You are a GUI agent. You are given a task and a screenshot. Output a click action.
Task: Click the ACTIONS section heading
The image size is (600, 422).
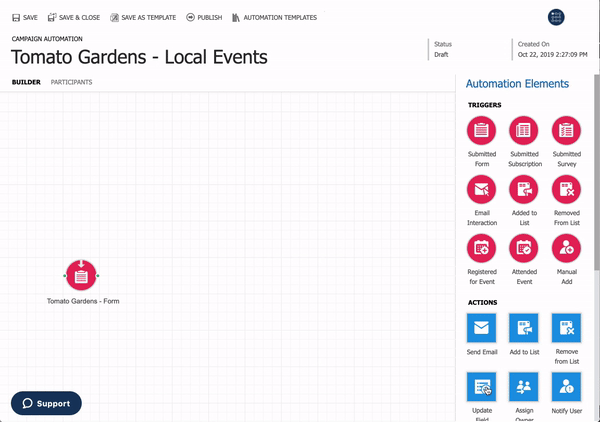coord(483,302)
